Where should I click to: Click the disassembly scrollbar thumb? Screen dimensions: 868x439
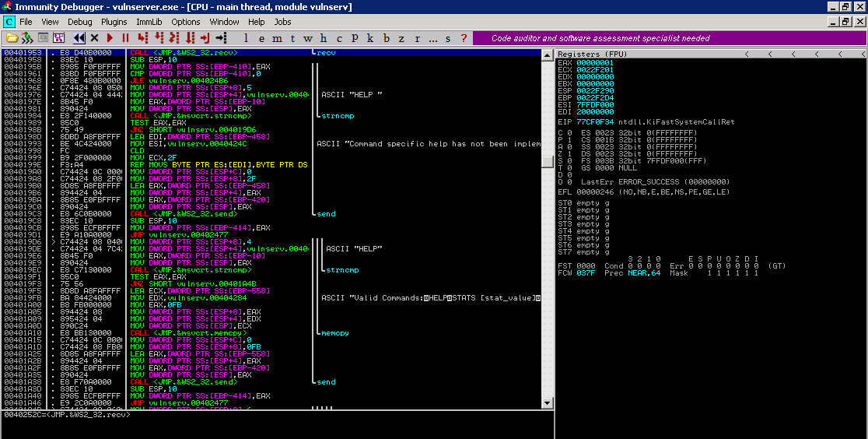548,161
